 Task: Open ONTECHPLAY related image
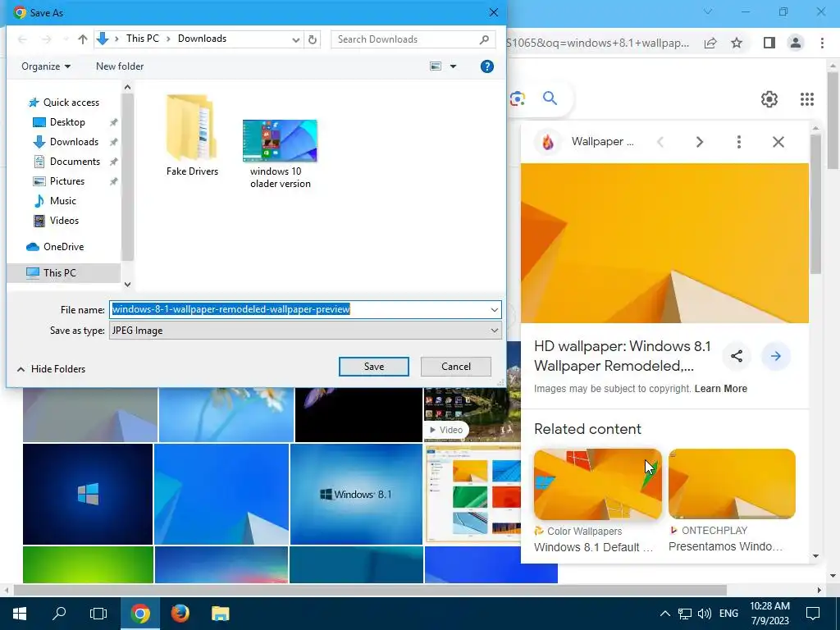(732, 484)
